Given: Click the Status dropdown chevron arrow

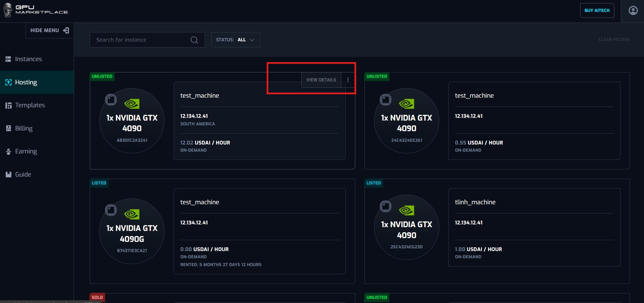Looking at the screenshot, I should pyautogui.click(x=252, y=40).
